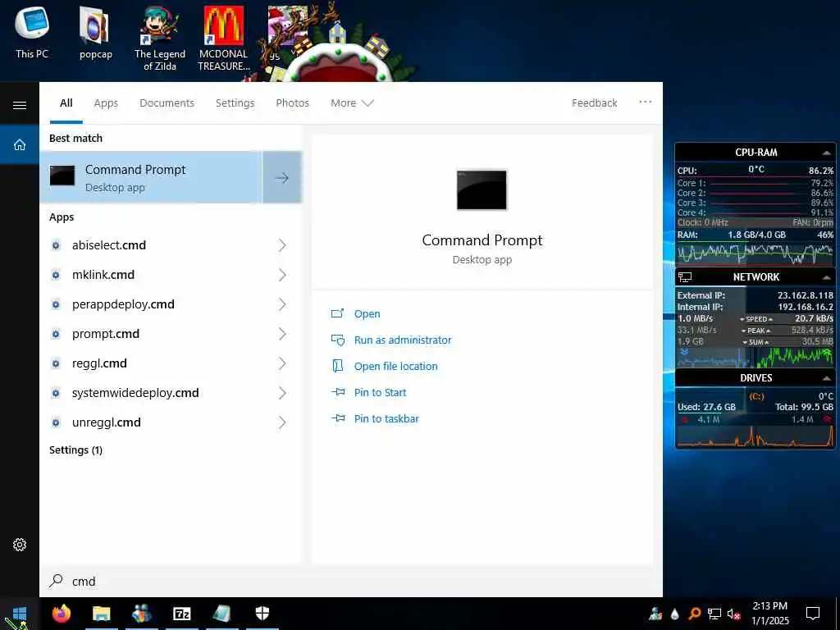This screenshot has width=840, height=630.
Task: Expand the prompt.cmd result chevron
Action: [x=282, y=334]
